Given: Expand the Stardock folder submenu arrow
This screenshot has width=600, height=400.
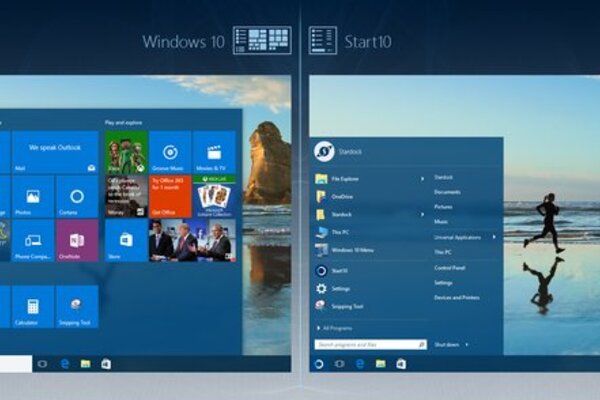Looking at the screenshot, I should coord(422,214).
